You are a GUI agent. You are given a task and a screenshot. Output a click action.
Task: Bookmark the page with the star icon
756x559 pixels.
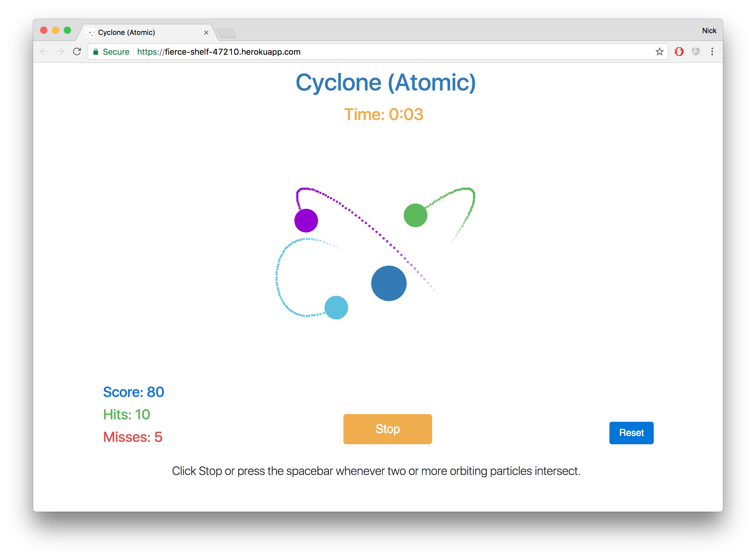tap(659, 51)
